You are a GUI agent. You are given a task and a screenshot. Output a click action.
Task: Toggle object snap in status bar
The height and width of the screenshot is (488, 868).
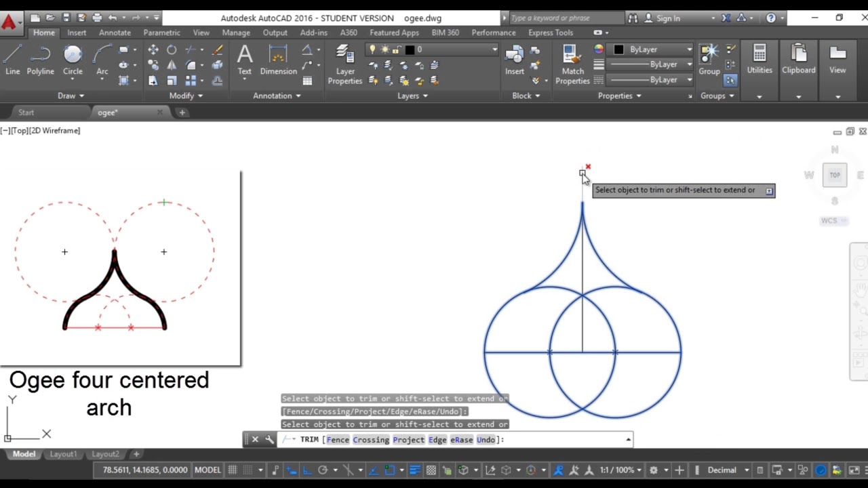(x=390, y=470)
